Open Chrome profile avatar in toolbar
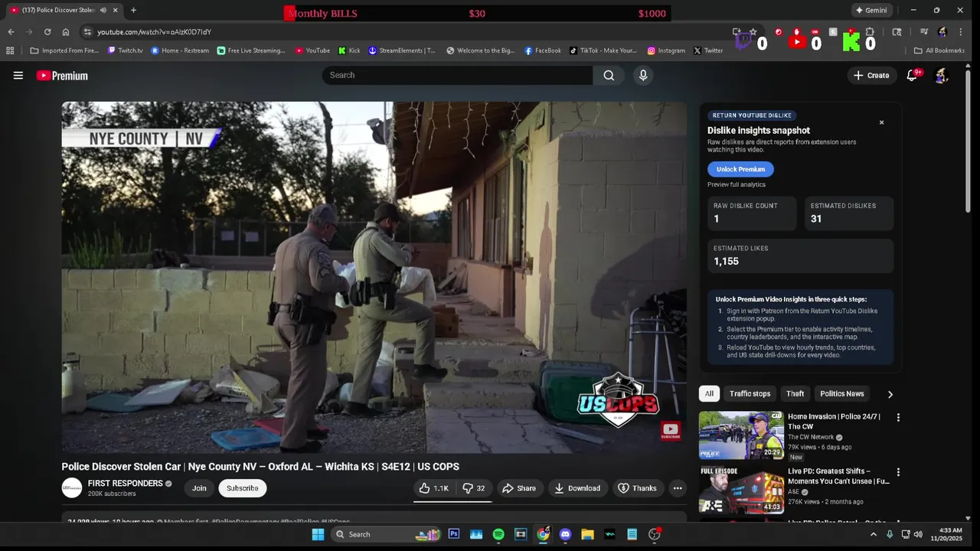Viewport: 980px width, 551px height. pyautogui.click(x=942, y=32)
